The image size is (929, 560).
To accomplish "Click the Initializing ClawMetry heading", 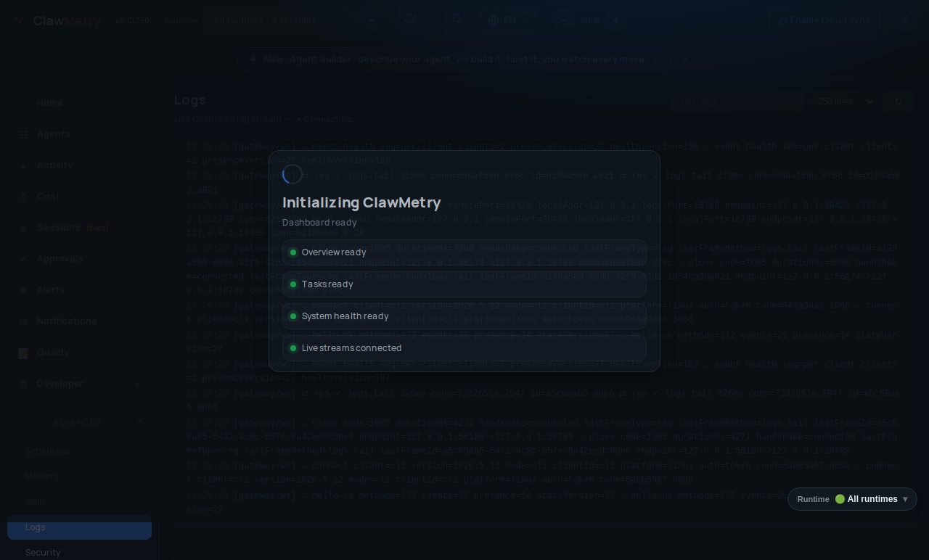I will pos(361,202).
